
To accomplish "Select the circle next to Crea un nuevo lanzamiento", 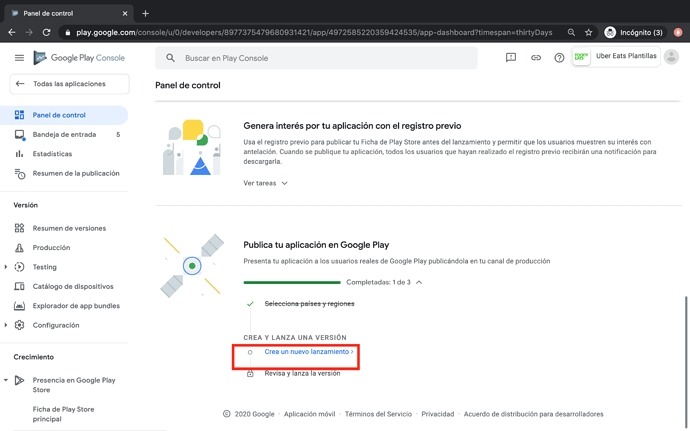I will tap(250, 352).
